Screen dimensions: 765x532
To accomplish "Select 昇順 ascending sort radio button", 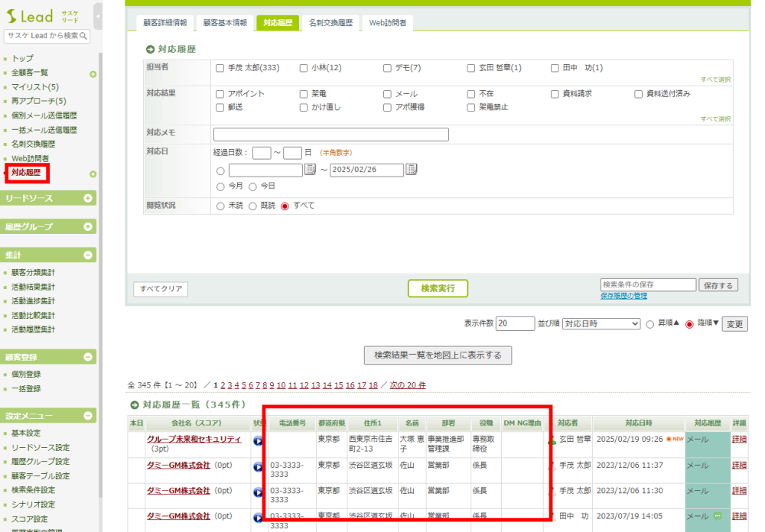I will [650, 323].
